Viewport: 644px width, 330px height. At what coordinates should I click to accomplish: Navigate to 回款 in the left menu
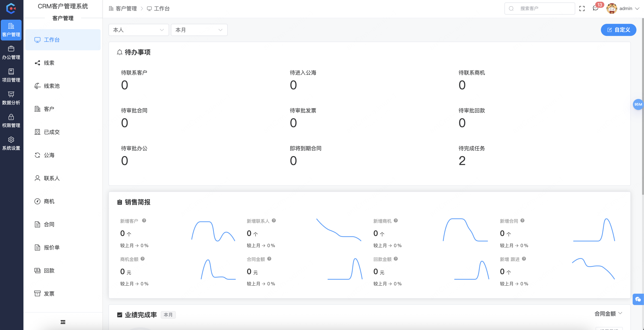[x=49, y=270]
